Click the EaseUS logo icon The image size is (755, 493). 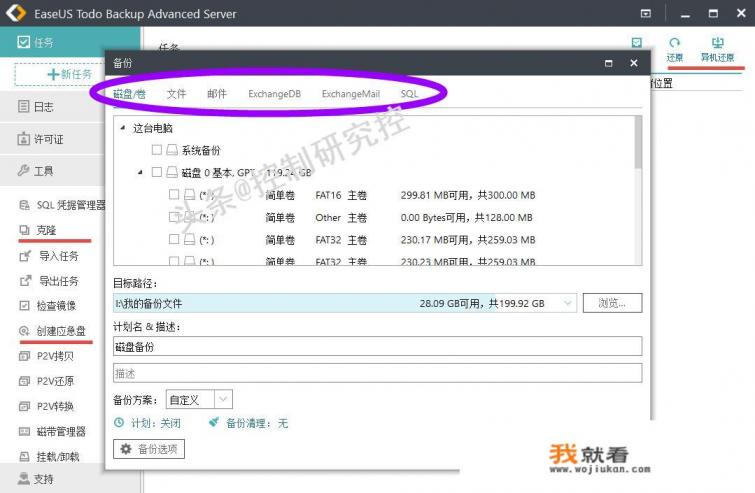click(15, 13)
